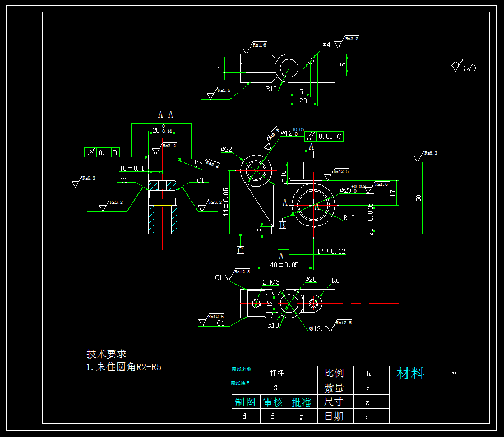Select the "15" dimension in the top view
Image resolution: width=504 pixels, height=437 pixels.
click(299, 91)
